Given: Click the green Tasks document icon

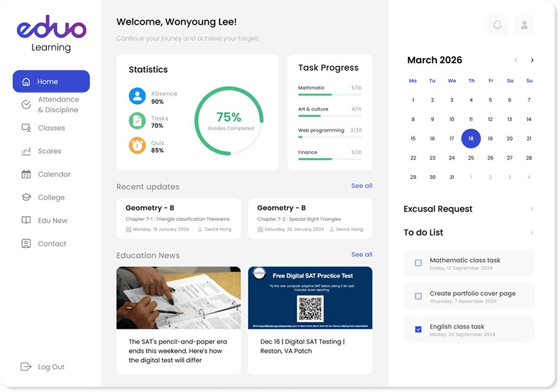Looking at the screenshot, I should [137, 120].
